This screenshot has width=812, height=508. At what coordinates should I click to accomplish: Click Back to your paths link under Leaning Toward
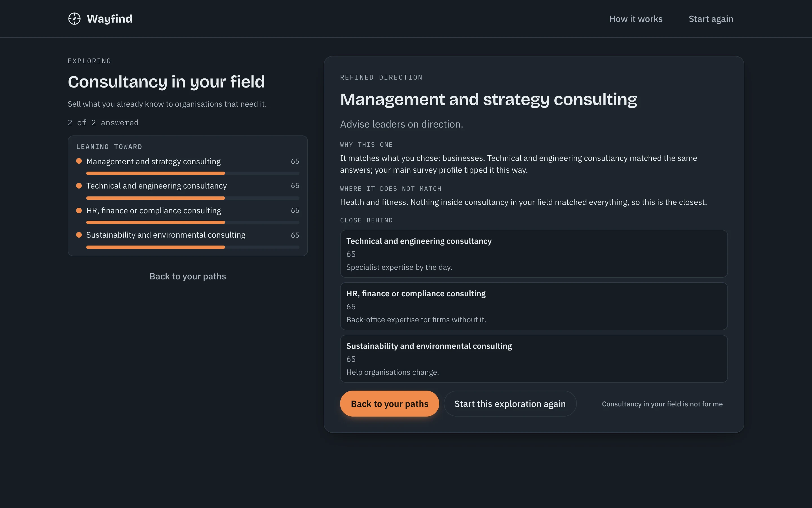pyautogui.click(x=187, y=276)
